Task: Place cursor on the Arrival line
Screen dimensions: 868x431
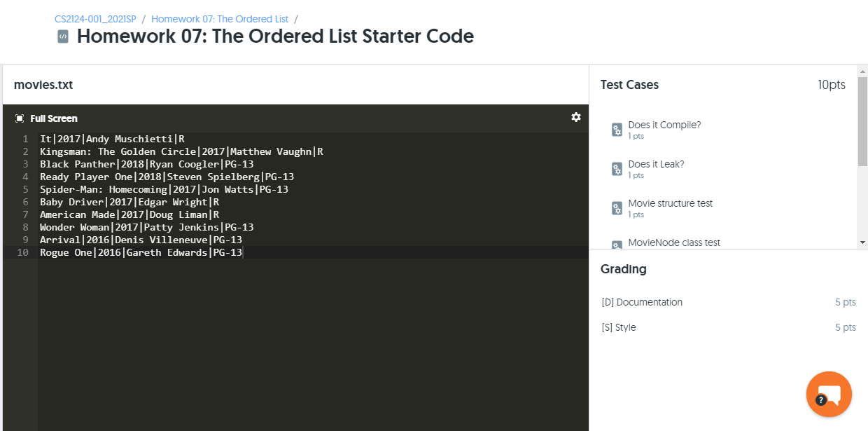Action: pyautogui.click(x=141, y=240)
